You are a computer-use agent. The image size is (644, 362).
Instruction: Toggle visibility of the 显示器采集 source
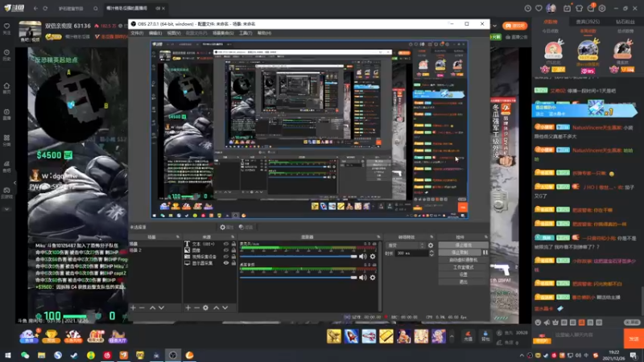[x=226, y=263]
